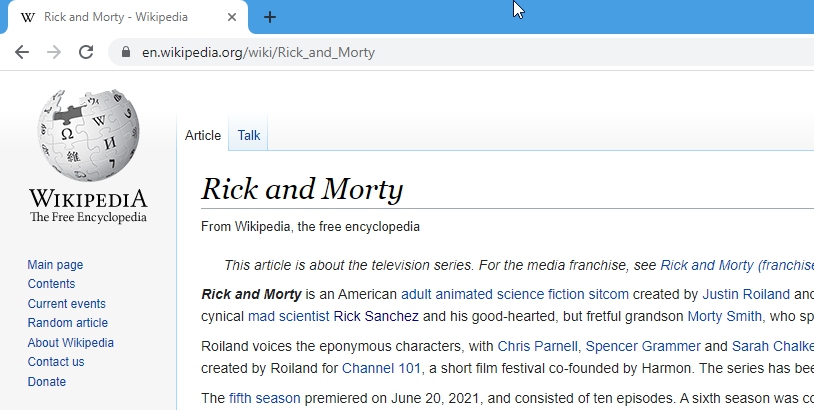Follow the Channel 101 link
Viewport: 814px width, 410px height.
[381, 368]
